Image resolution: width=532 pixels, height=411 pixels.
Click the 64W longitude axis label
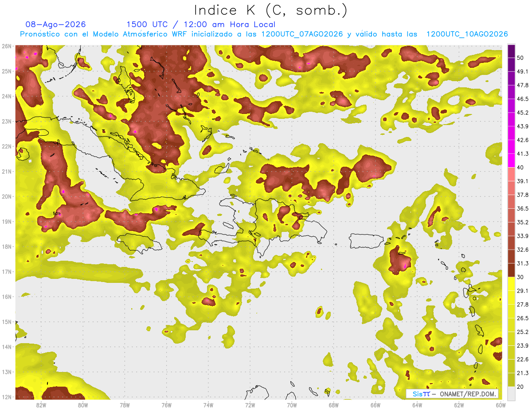(417, 405)
